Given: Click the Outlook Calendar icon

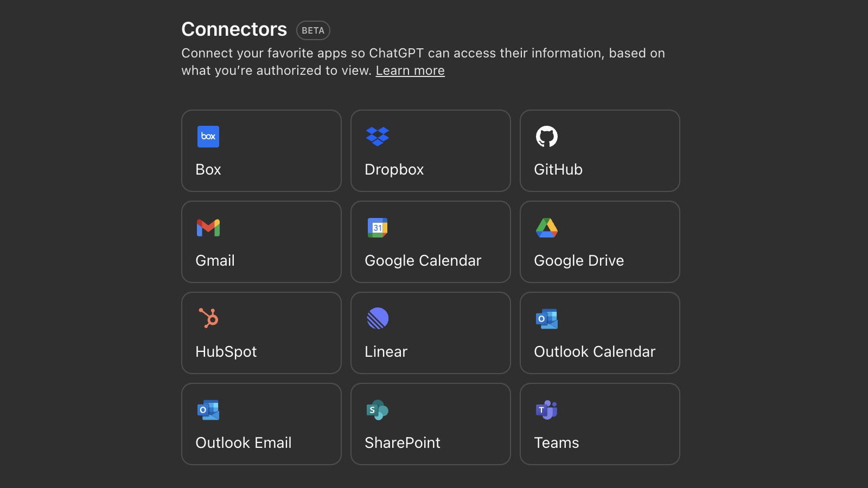Looking at the screenshot, I should (x=547, y=319).
